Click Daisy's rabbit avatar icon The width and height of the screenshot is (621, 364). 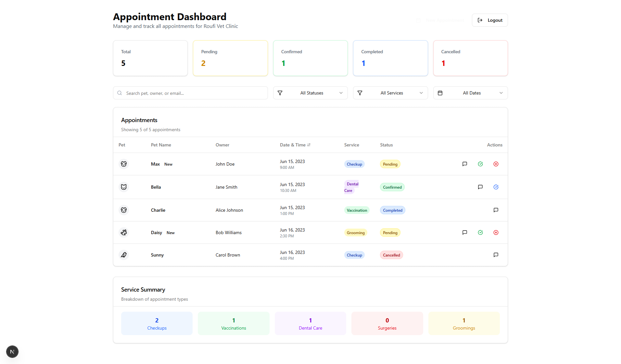(x=124, y=232)
